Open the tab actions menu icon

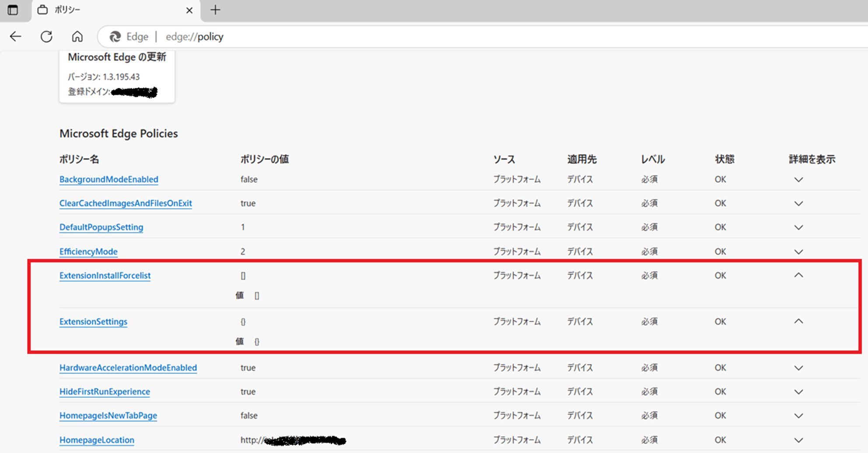(x=13, y=10)
